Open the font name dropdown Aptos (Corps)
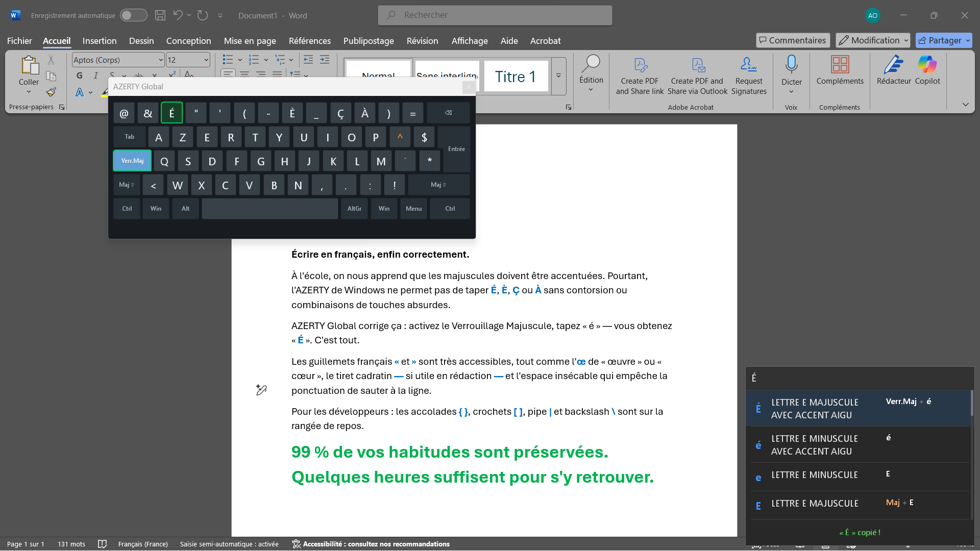The image size is (980, 551). click(160, 60)
